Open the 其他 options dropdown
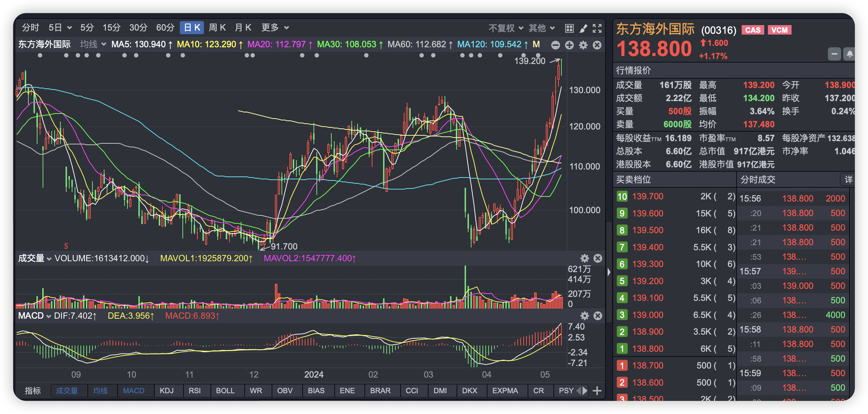This screenshot has height=414, width=868. pyautogui.click(x=542, y=28)
